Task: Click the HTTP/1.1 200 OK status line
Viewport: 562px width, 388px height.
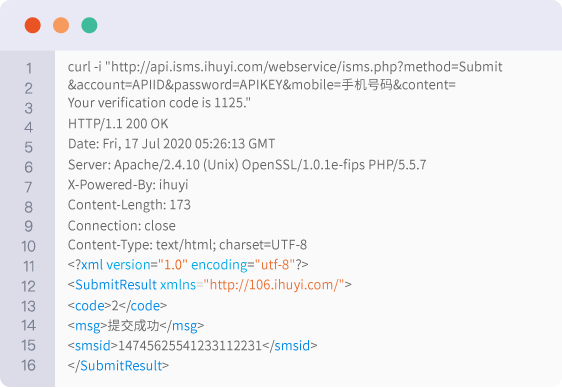Action: click(x=118, y=124)
